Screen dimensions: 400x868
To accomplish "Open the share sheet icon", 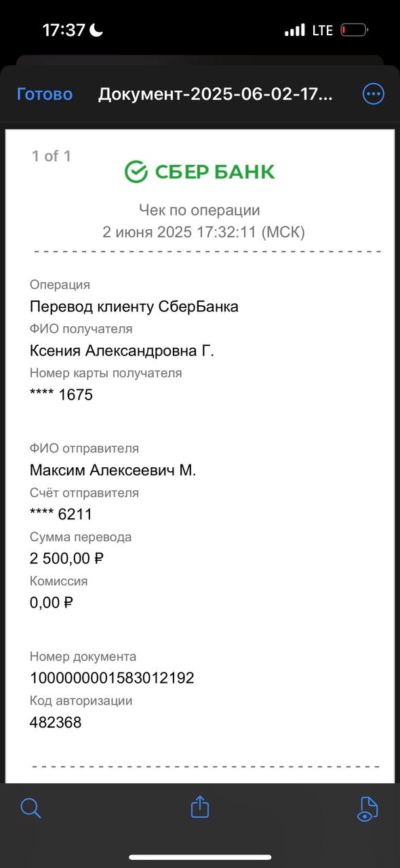I will [x=200, y=806].
